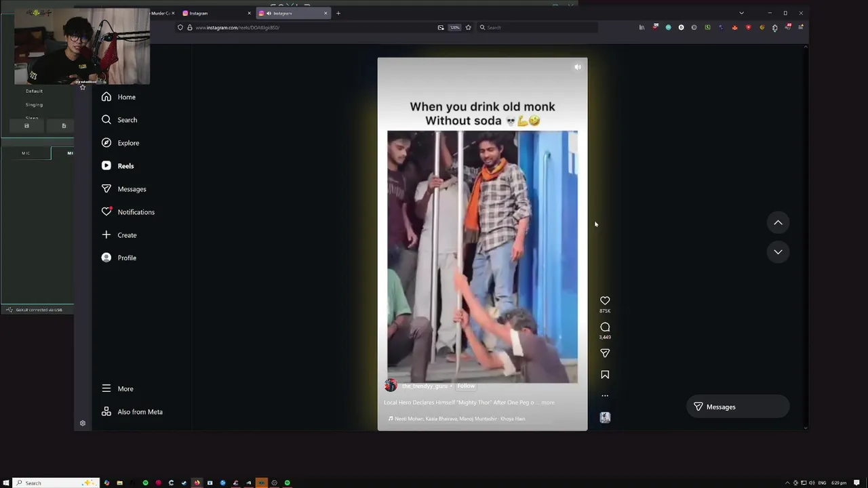The image size is (868, 488).
Task: Go to Instagram Home in sidebar
Action: (x=119, y=97)
